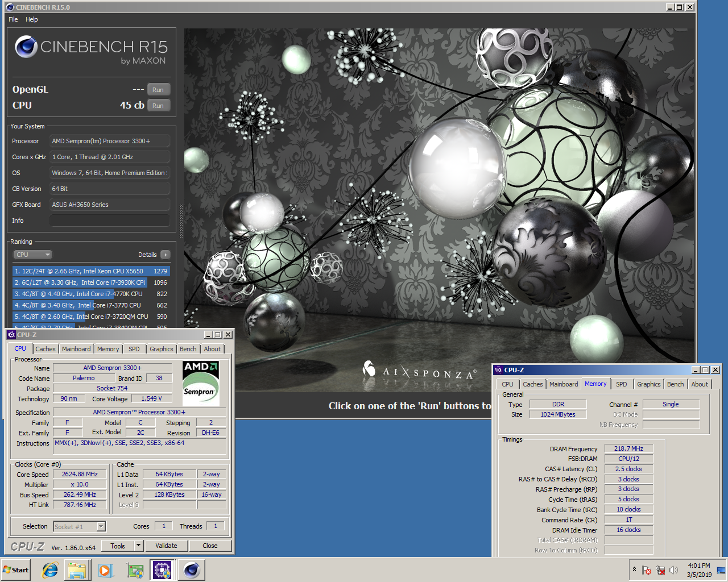The width and height of the screenshot is (728, 582).
Task: Switch to Bench tab in right CPU-Z window
Action: point(676,384)
